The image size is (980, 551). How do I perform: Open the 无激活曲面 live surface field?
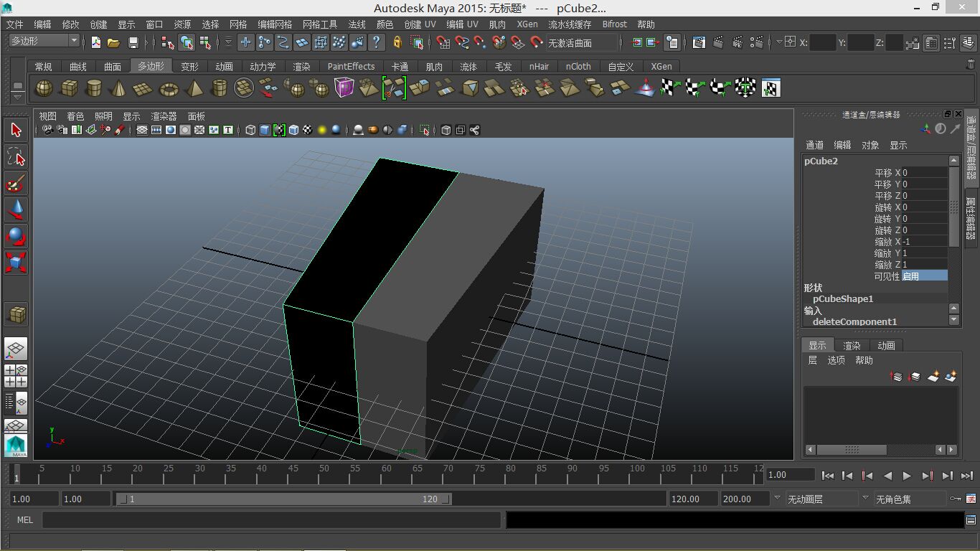coord(582,43)
